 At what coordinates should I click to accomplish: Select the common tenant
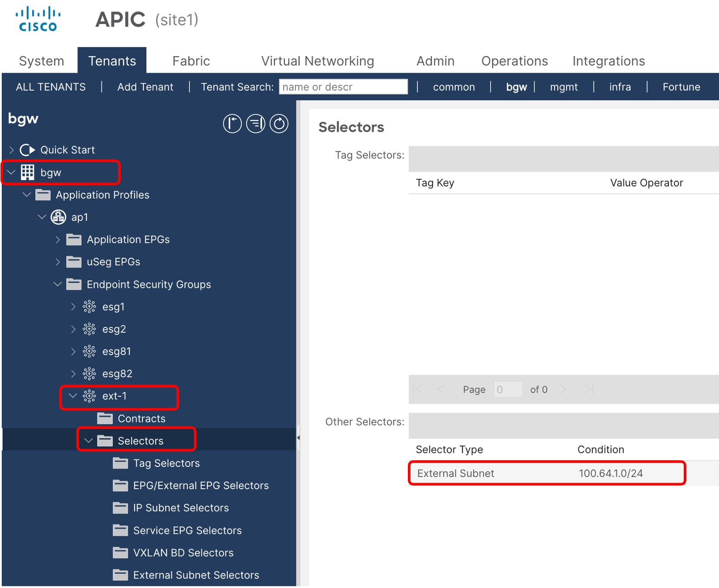[x=454, y=87]
